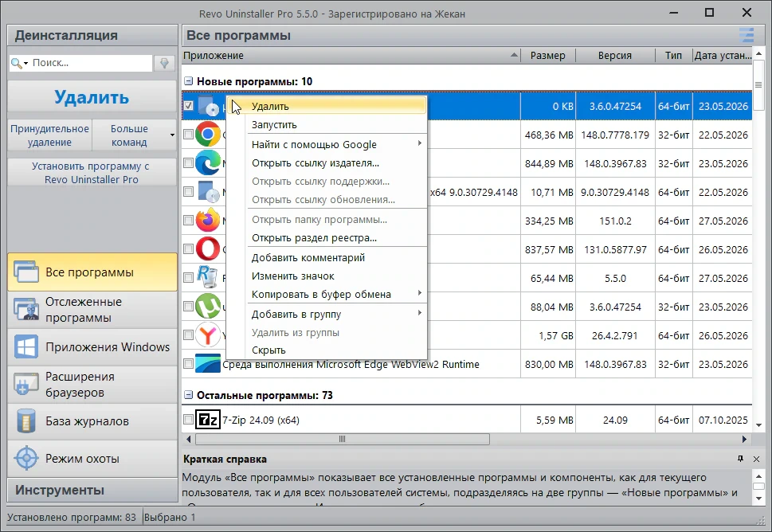Click the Revo Uninstaller Pro icon in the list
The width and height of the screenshot is (772, 532).
pos(207,277)
